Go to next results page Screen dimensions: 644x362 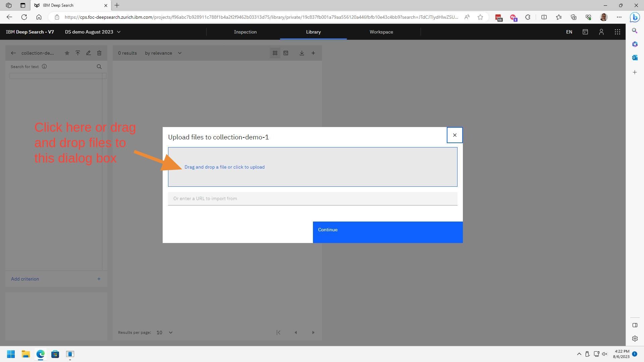point(313,333)
